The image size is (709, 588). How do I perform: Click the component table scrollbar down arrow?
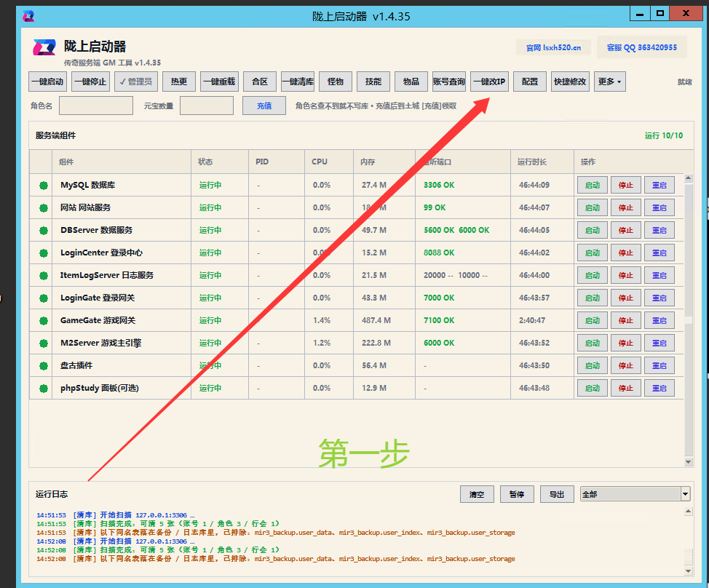[688, 462]
